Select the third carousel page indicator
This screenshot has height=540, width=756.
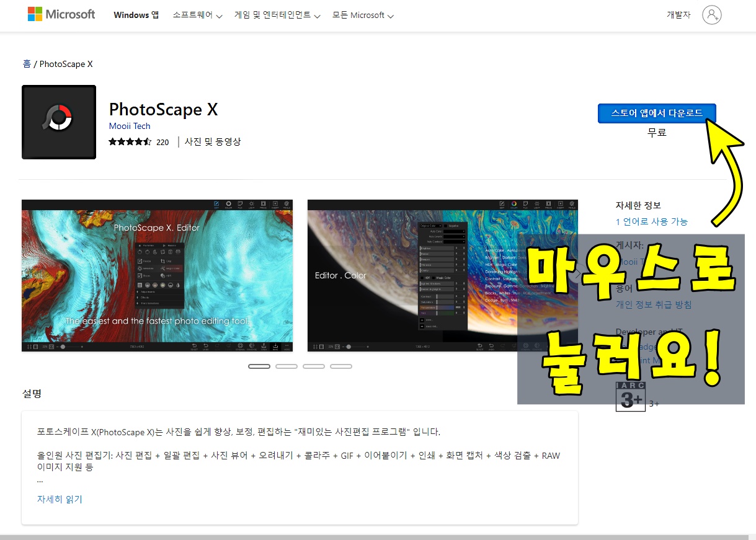(314, 366)
